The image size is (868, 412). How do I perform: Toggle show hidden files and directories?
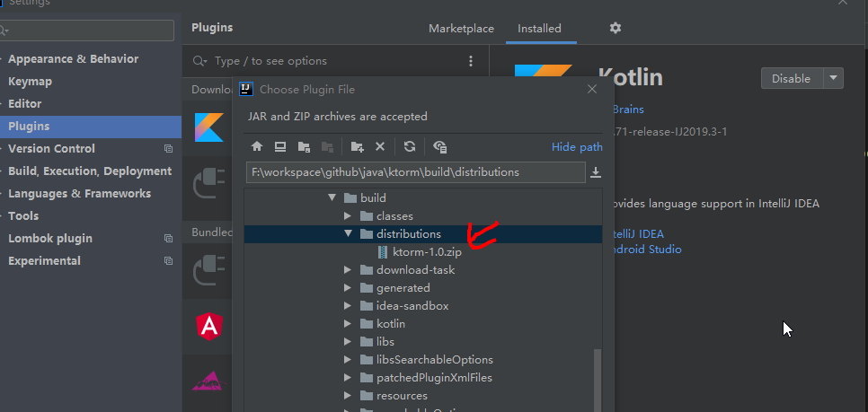[440, 146]
